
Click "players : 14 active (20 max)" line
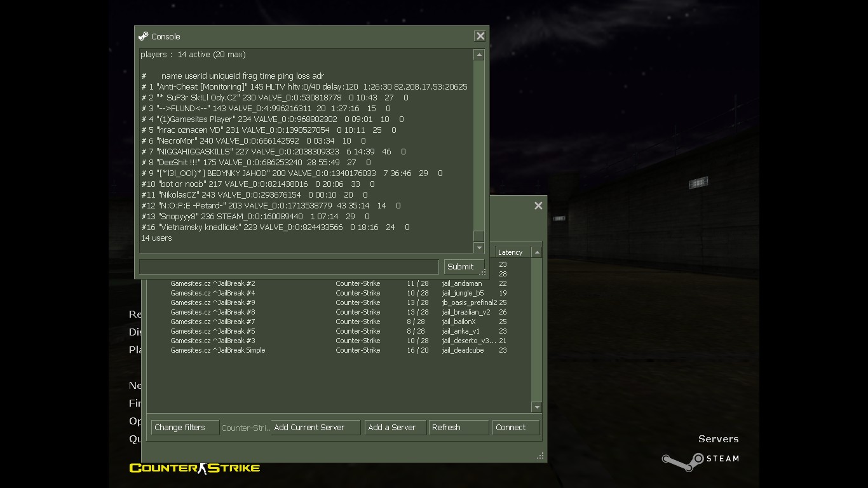[x=193, y=54]
